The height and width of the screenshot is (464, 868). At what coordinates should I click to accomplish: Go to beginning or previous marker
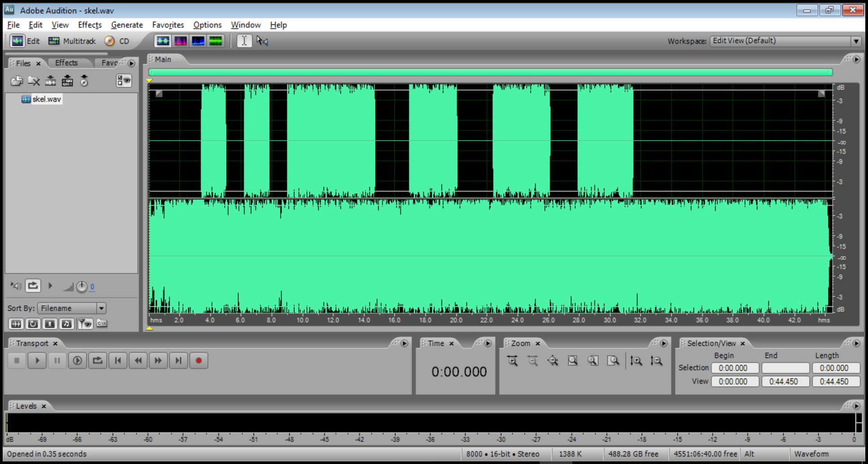118,361
